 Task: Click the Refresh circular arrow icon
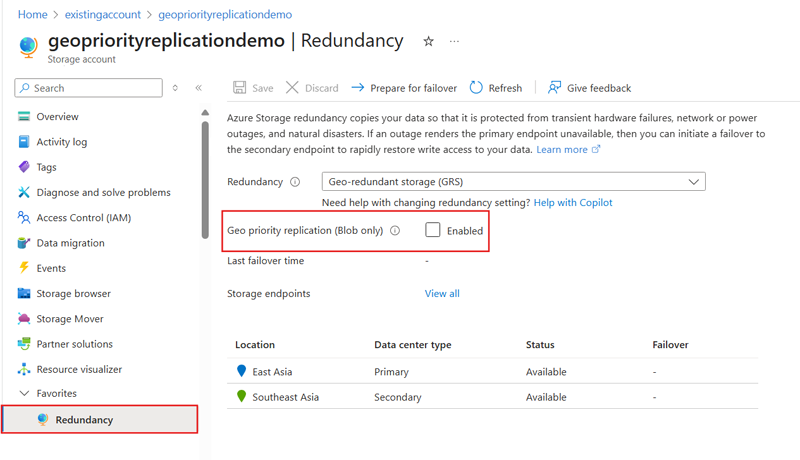tap(476, 88)
